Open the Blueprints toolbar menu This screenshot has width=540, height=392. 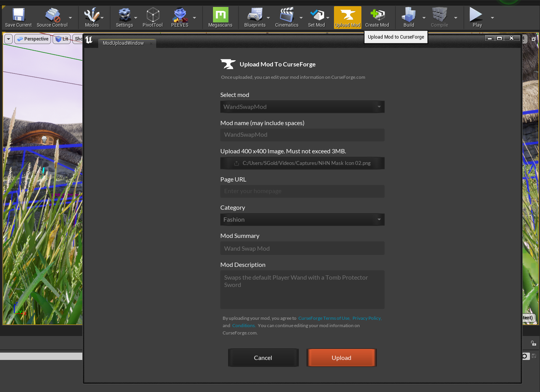click(255, 18)
